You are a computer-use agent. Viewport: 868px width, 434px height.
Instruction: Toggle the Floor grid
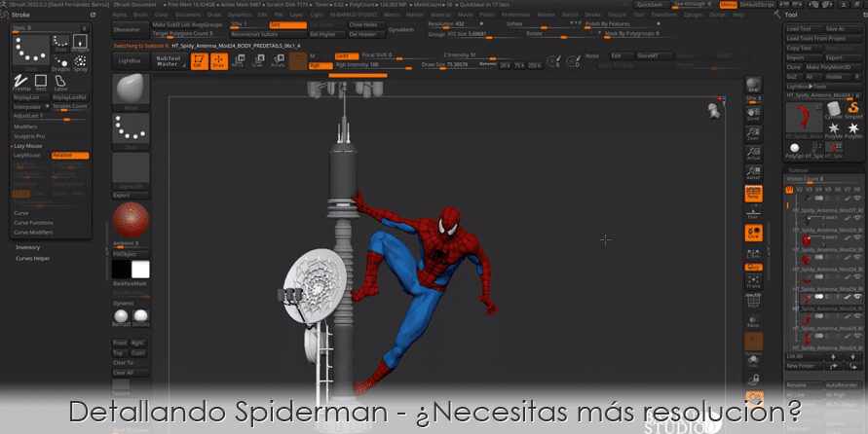click(x=753, y=213)
